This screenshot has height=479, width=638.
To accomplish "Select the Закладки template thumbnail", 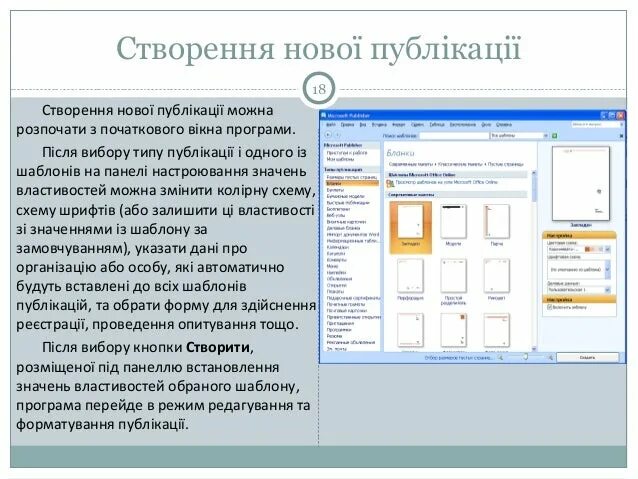I will pyautogui.click(x=410, y=227).
